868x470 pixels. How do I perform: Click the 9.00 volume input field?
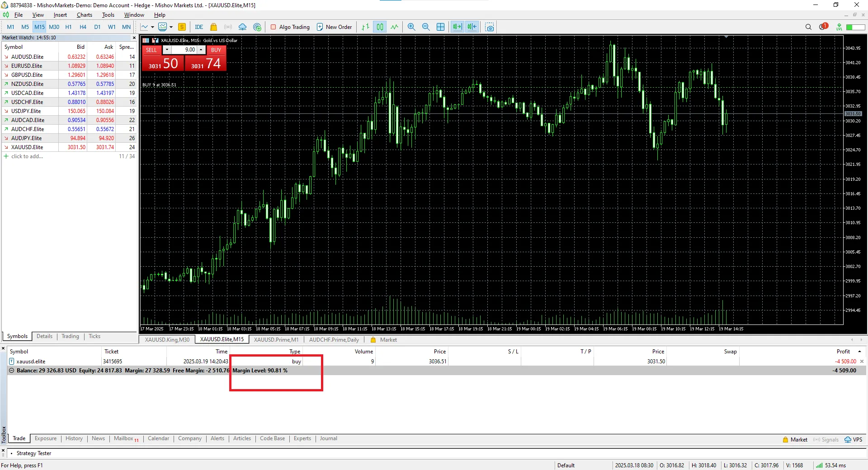click(x=184, y=50)
